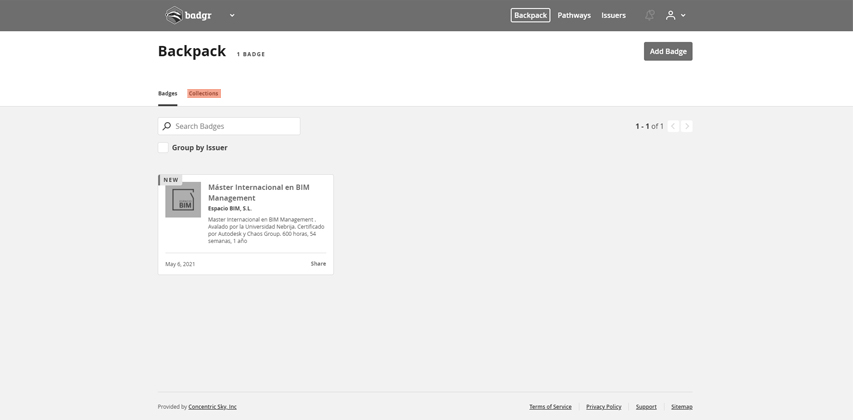Switch to the Collections tab
Image resolution: width=853 pixels, height=420 pixels.
pyautogui.click(x=204, y=94)
